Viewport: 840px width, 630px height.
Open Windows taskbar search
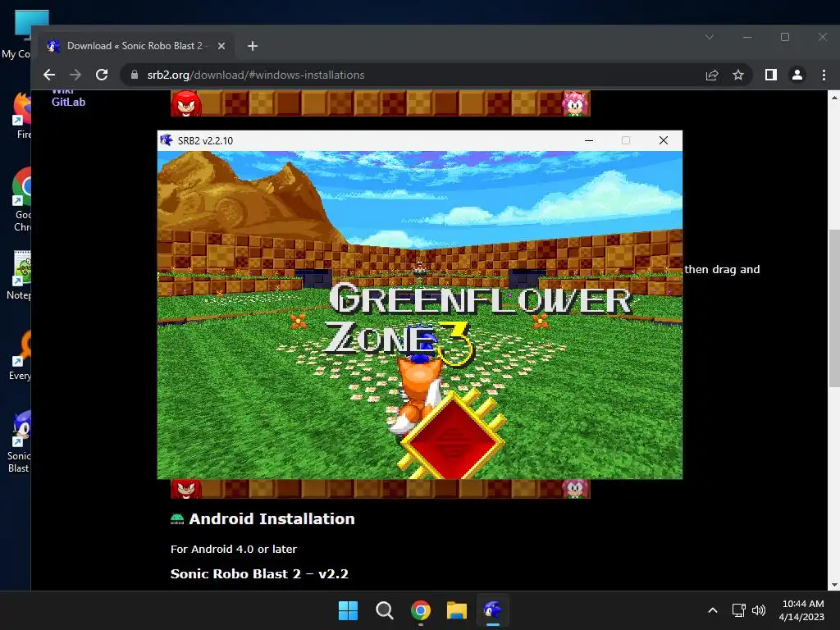384,610
